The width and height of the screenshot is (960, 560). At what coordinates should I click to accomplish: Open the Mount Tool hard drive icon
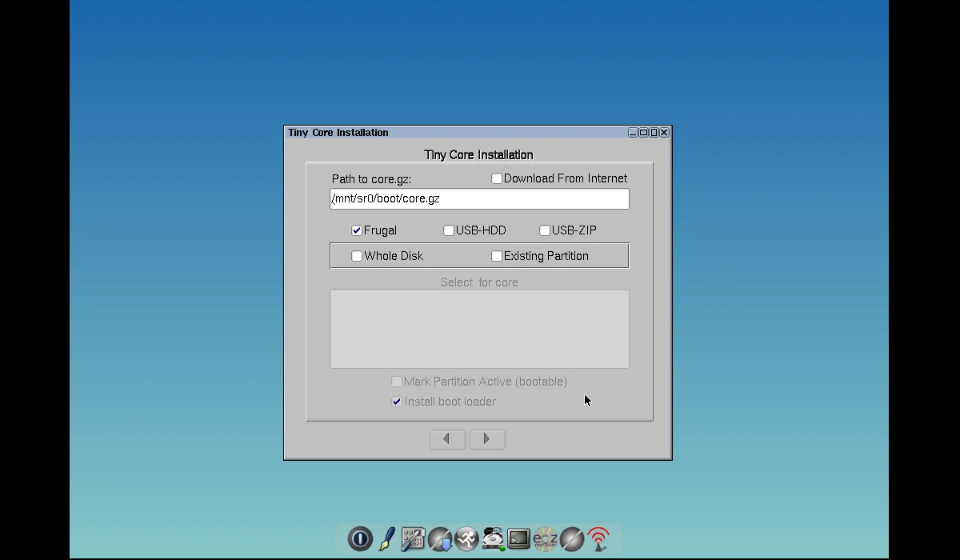(x=492, y=539)
